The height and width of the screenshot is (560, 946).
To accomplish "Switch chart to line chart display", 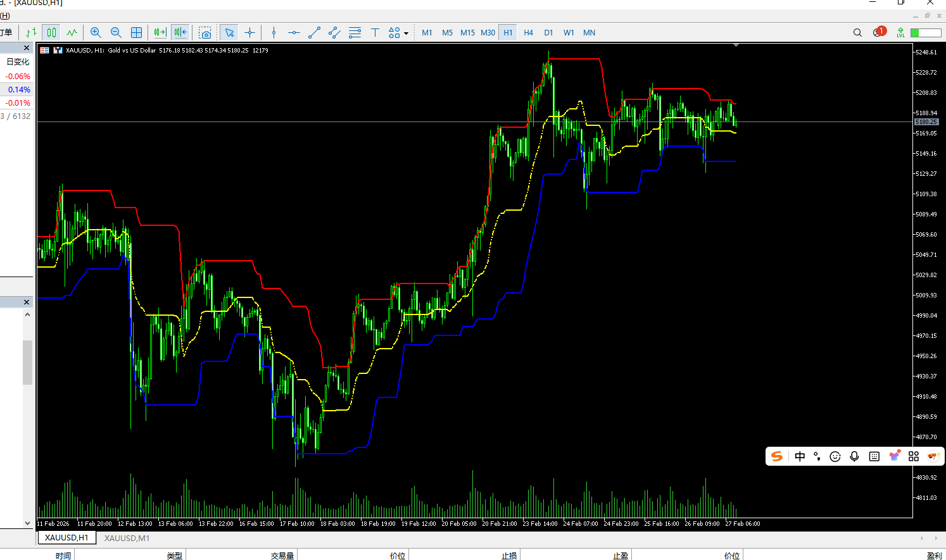I will point(72,32).
